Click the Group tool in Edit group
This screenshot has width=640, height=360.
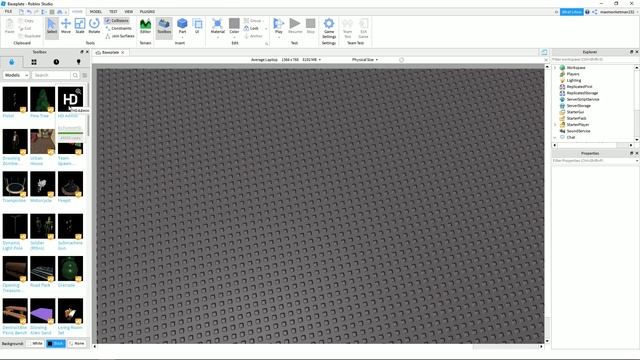pyautogui.click(x=253, y=20)
